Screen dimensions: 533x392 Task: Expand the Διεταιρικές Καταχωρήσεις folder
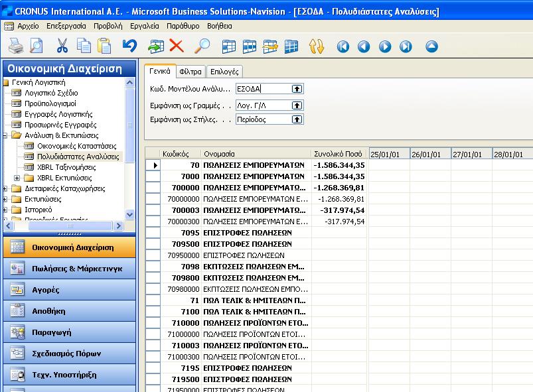[x=5, y=188]
